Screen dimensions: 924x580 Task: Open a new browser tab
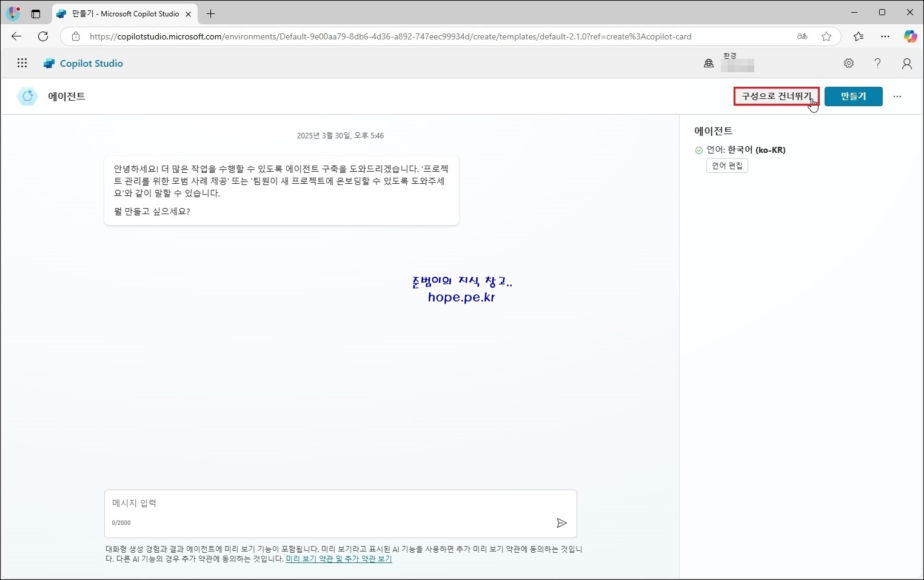click(210, 14)
